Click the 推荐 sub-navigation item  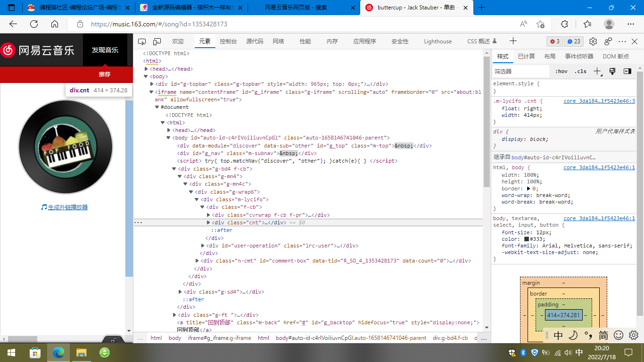coord(105,74)
